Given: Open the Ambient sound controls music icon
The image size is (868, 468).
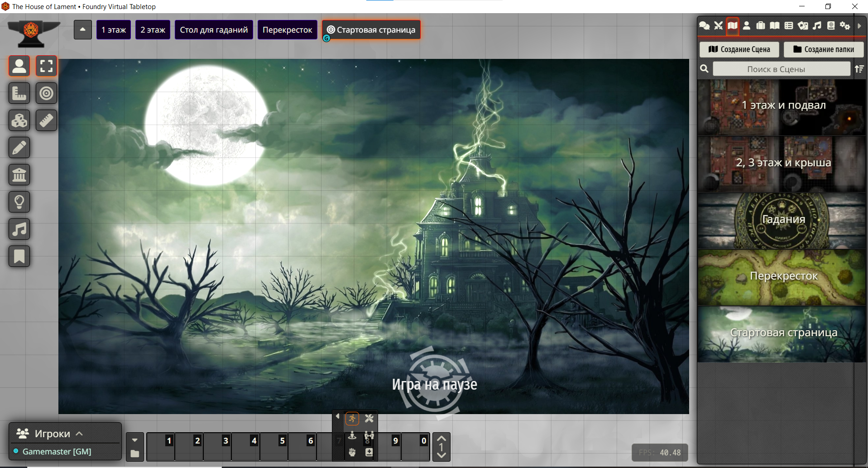Looking at the screenshot, I should click(x=19, y=229).
